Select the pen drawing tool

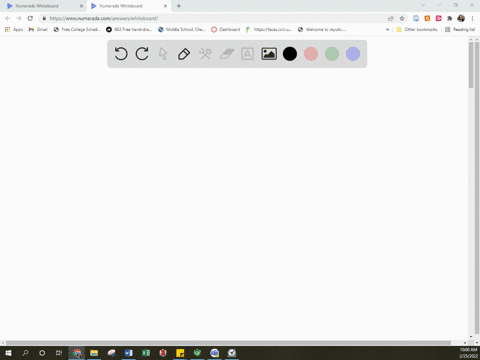[184, 54]
